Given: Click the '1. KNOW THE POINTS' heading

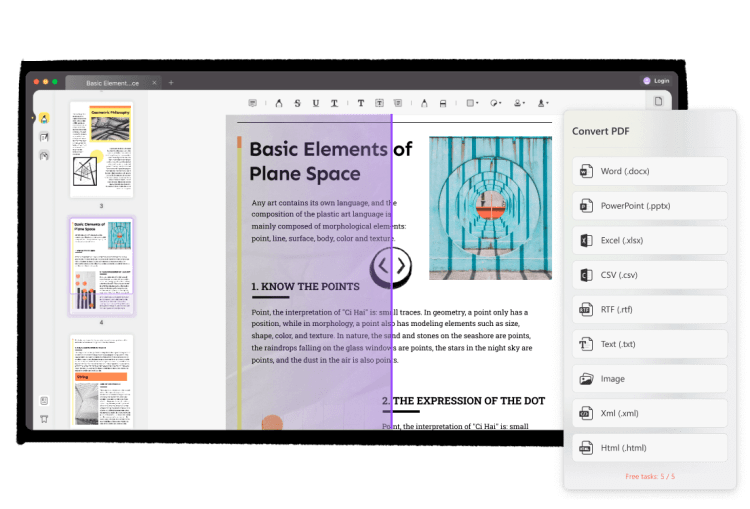Looking at the screenshot, I should click(305, 287).
